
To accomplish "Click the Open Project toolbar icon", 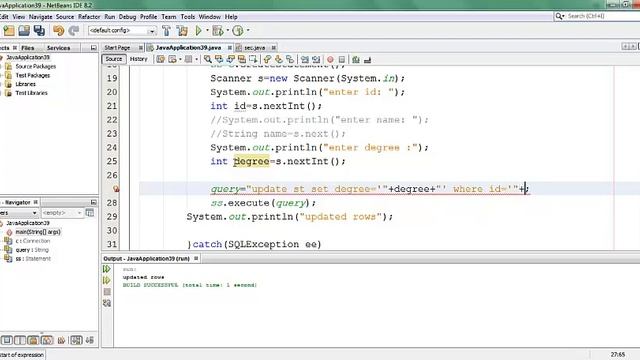I will (x=24, y=31).
